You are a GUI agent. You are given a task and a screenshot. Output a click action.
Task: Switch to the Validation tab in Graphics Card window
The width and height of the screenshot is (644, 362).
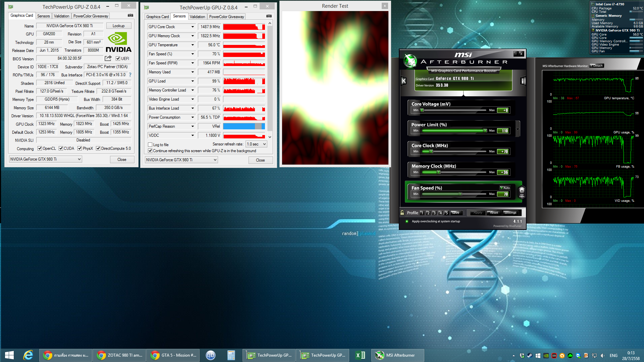point(61,16)
